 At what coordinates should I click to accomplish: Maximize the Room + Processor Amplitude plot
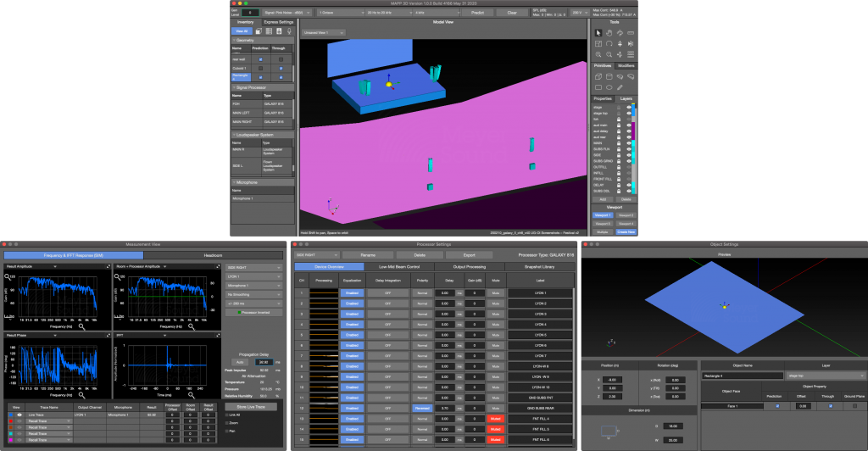pos(218,267)
